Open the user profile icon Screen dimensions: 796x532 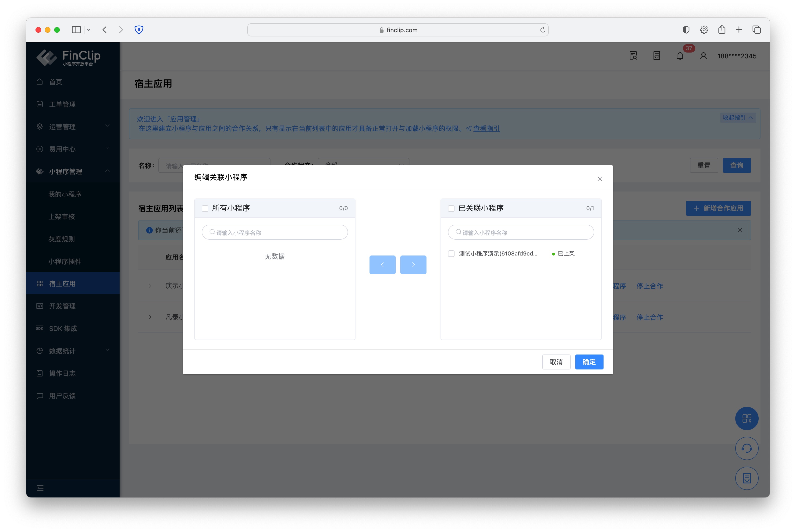(x=703, y=56)
